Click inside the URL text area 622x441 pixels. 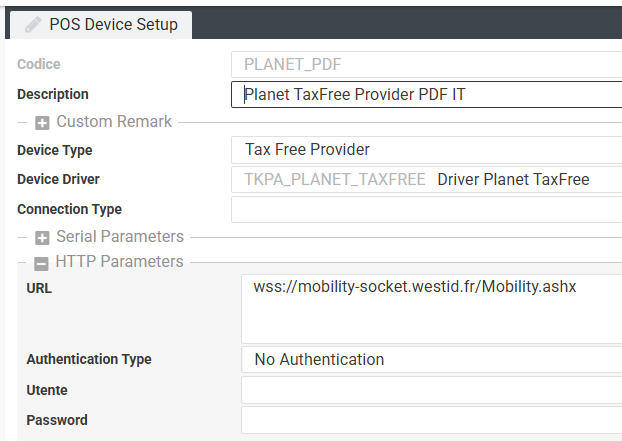tap(430, 308)
